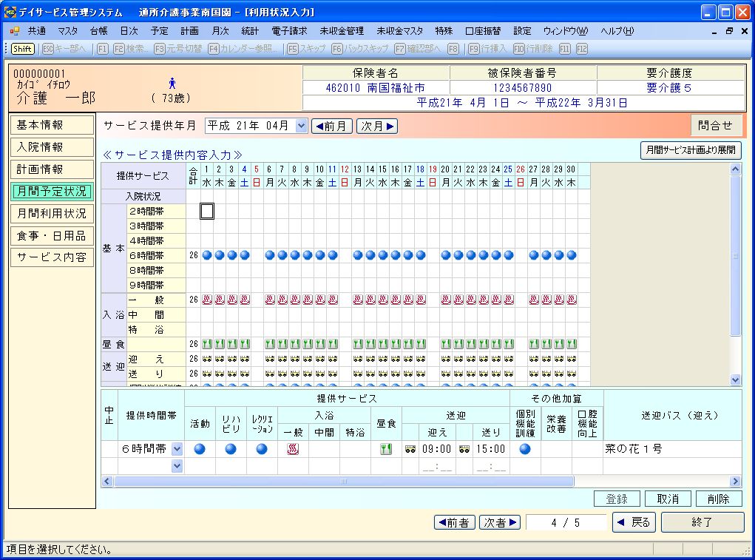Open the empty second-row time slot dropdown
The height and width of the screenshot is (560, 755).
(x=177, y=466)
